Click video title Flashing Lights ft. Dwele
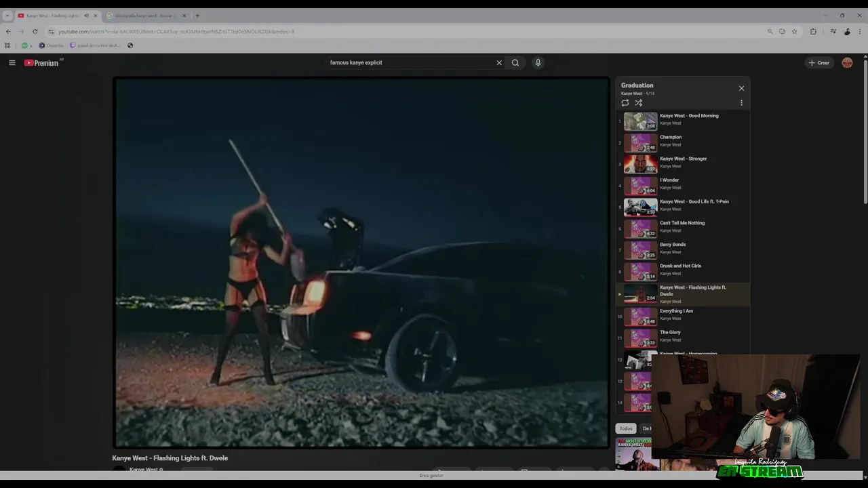 170,458
